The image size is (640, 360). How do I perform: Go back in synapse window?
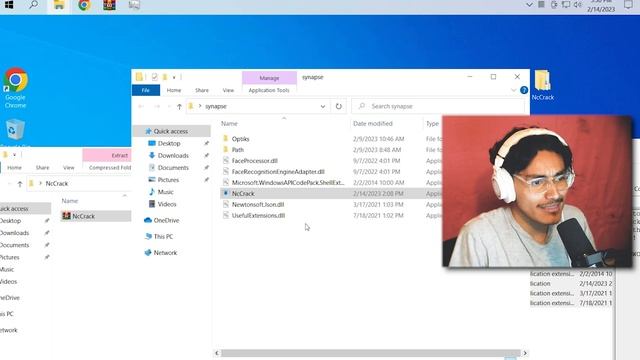[141, 107]
